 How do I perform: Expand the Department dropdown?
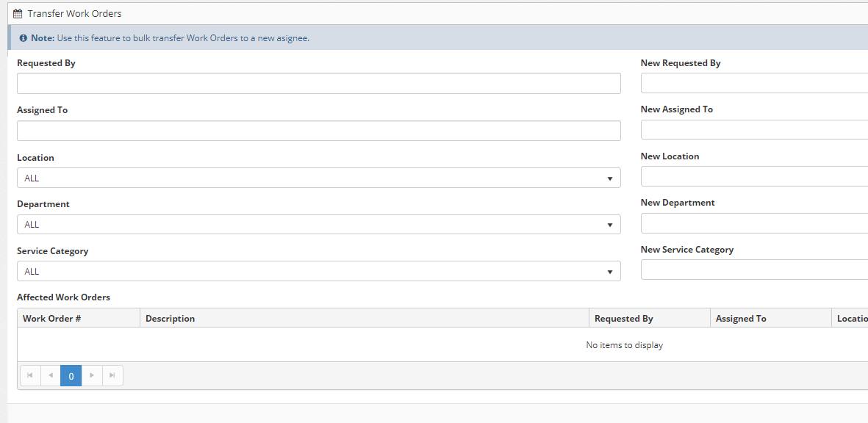tap(318, 225)
